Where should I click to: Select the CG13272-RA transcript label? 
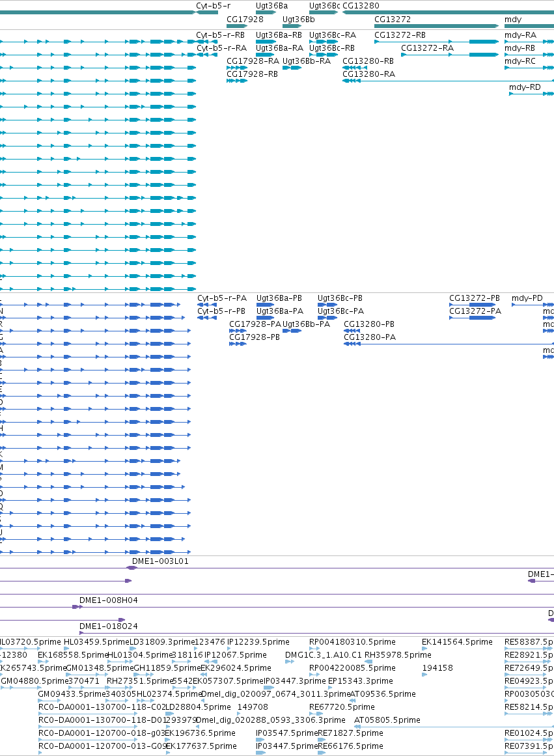[x=427, y=48]
